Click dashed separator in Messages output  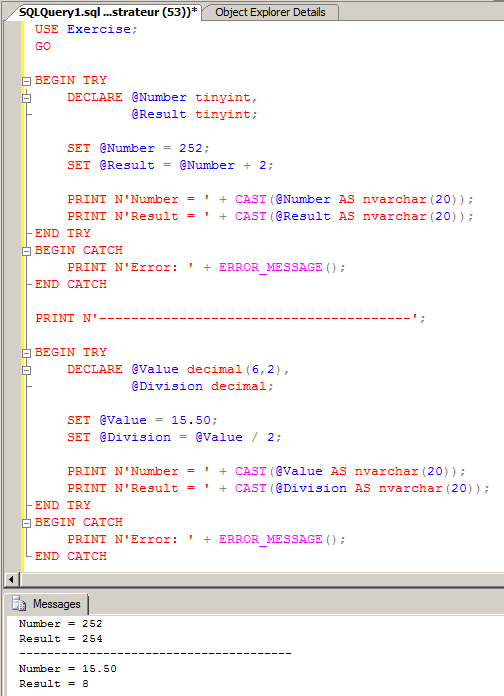[x=155, y=653]
